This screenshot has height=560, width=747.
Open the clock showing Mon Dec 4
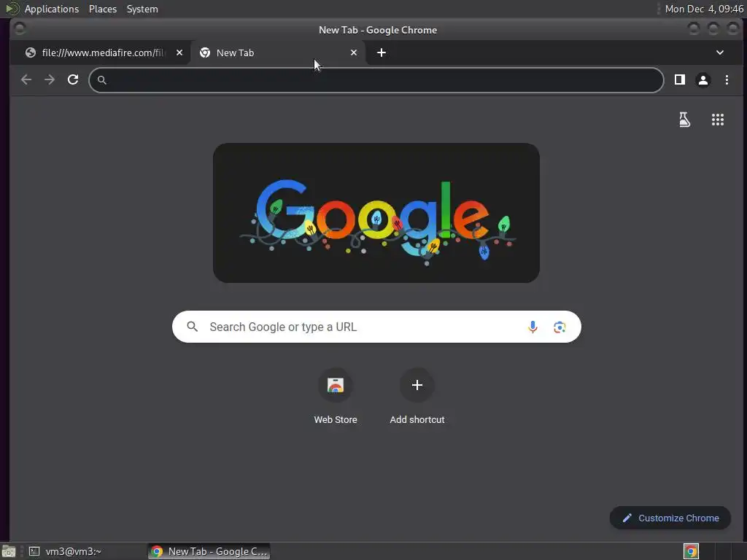704,9
